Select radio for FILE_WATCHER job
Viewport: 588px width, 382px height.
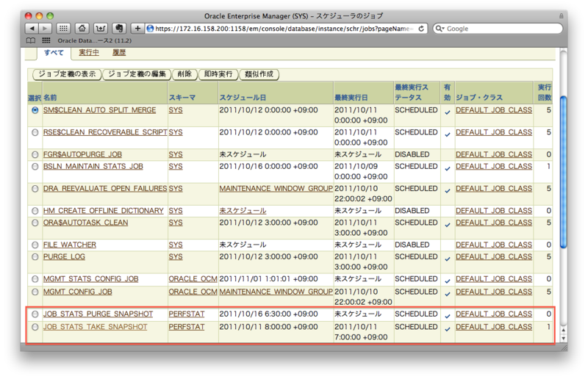click(35, 245)
